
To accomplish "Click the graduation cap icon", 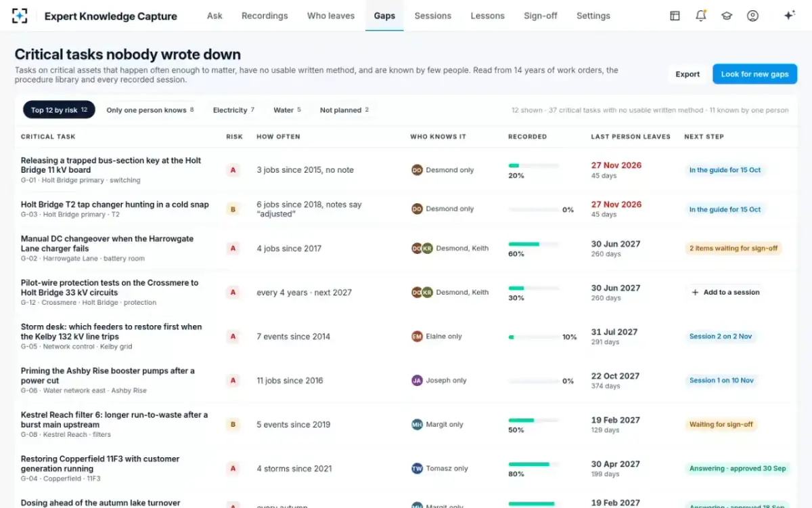I will click(x=727, y=16).
